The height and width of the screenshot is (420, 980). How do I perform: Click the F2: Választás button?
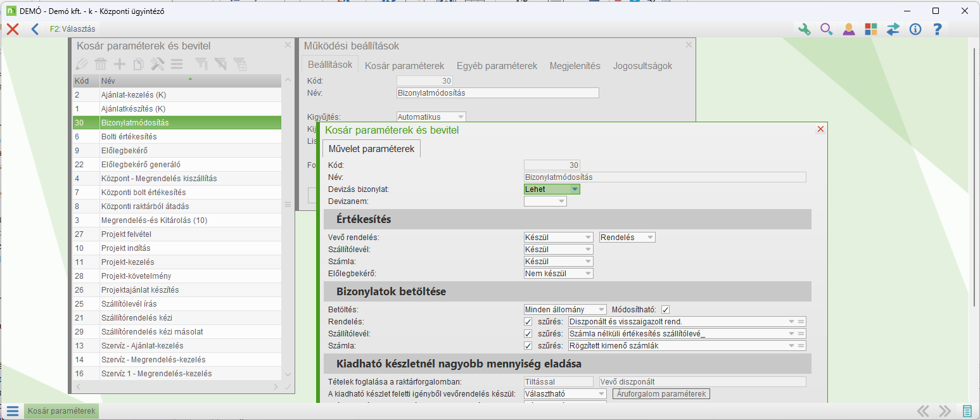coord(73,29)
